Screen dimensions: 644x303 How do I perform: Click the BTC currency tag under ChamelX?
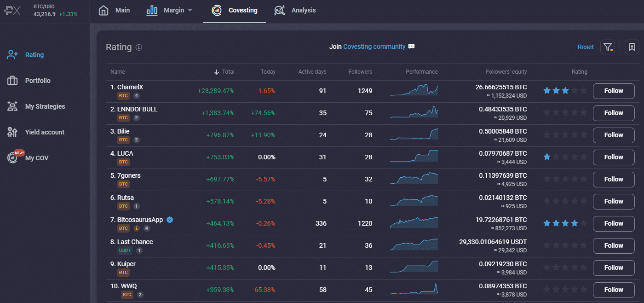[123, 96]
